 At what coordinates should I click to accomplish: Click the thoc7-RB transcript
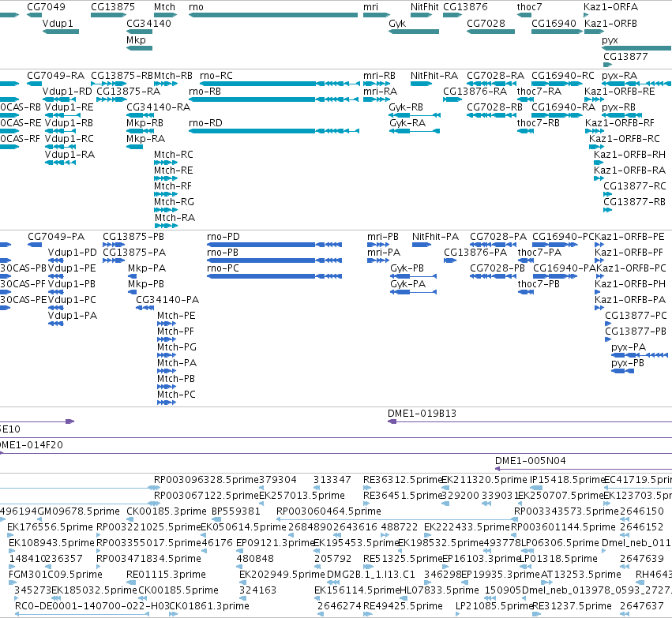(x=525, y=131)
